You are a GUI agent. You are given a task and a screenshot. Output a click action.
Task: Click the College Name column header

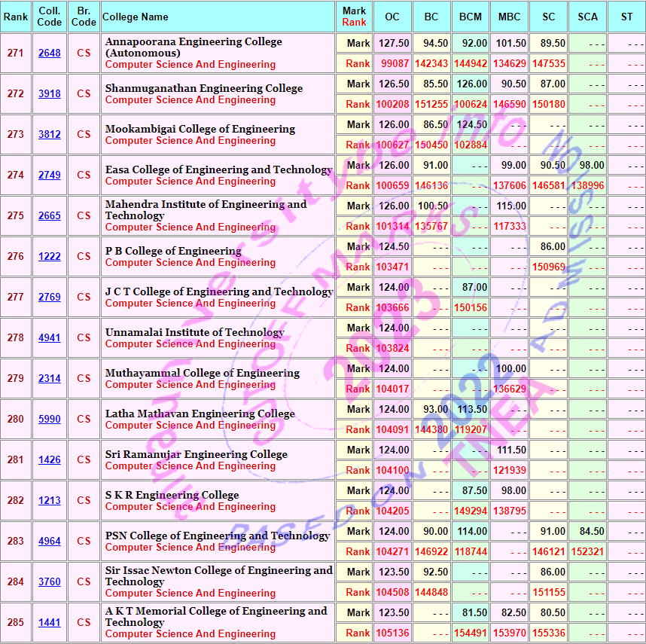[x=136, y=17]
